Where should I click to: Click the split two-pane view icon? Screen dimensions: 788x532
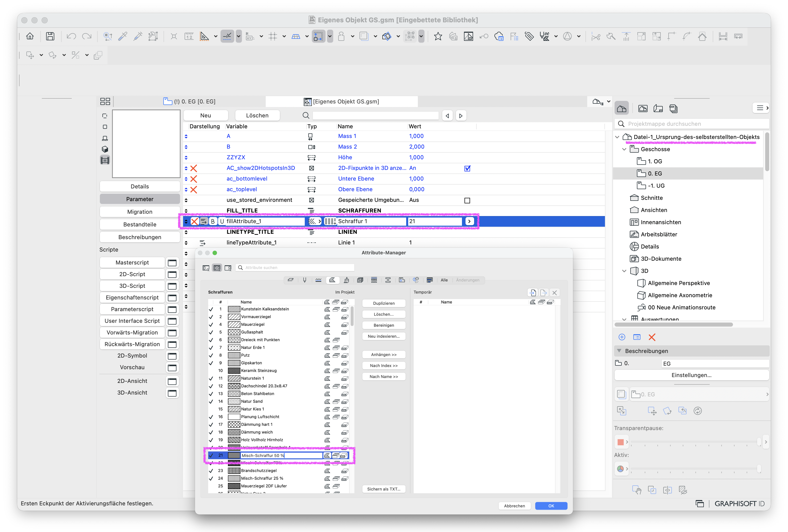217,268
